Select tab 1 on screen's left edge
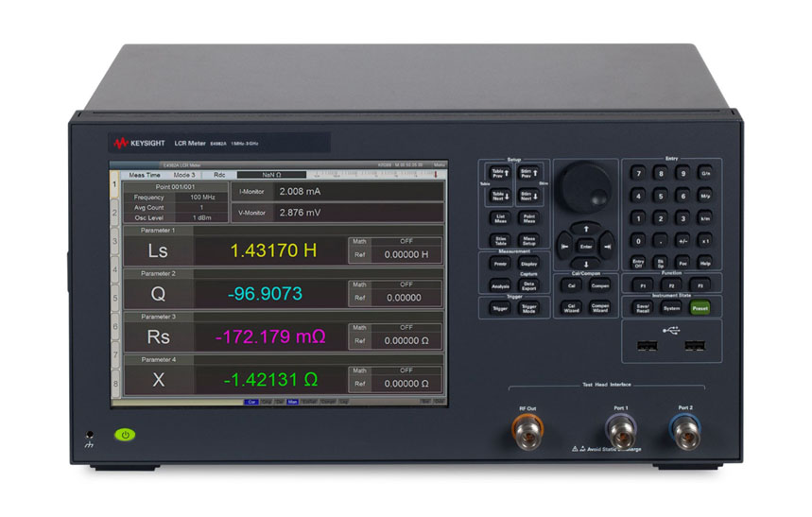 (116, 187)
